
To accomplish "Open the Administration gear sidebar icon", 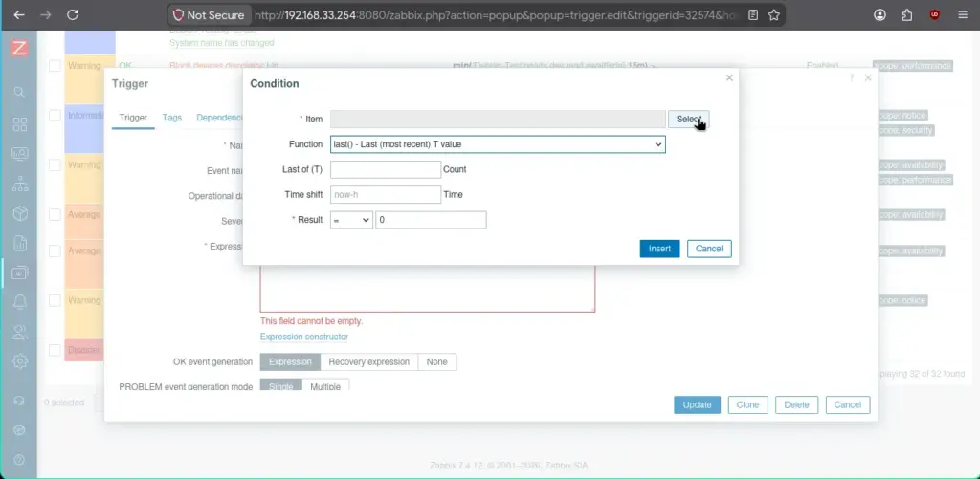I will (19, 361).
